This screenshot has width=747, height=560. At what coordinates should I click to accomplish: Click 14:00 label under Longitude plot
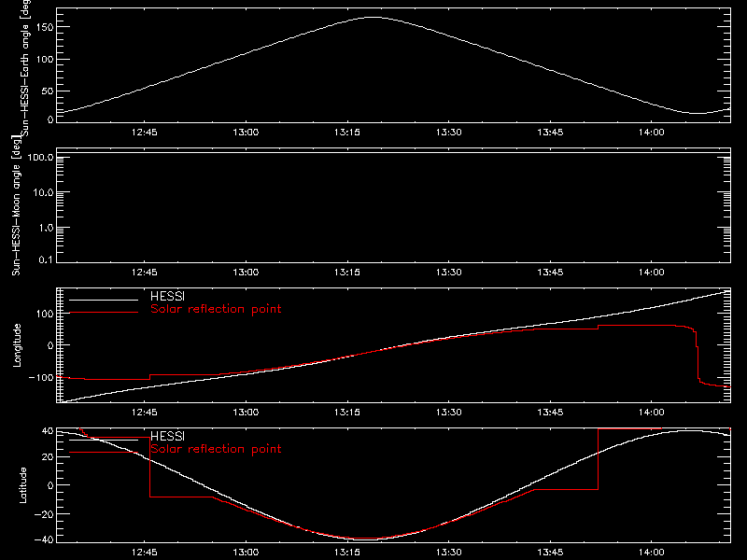coord(652,413)
